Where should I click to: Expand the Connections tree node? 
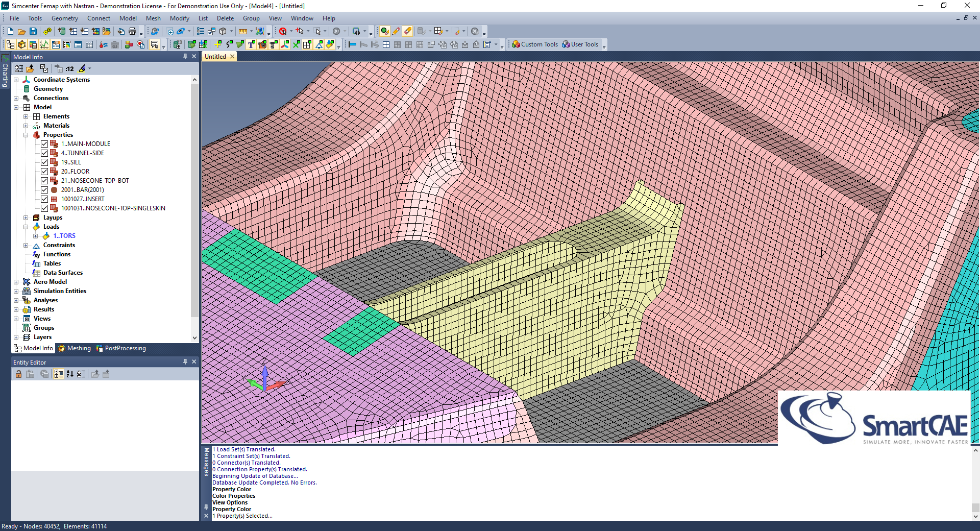pyautogui.click(x=16, y=98)
